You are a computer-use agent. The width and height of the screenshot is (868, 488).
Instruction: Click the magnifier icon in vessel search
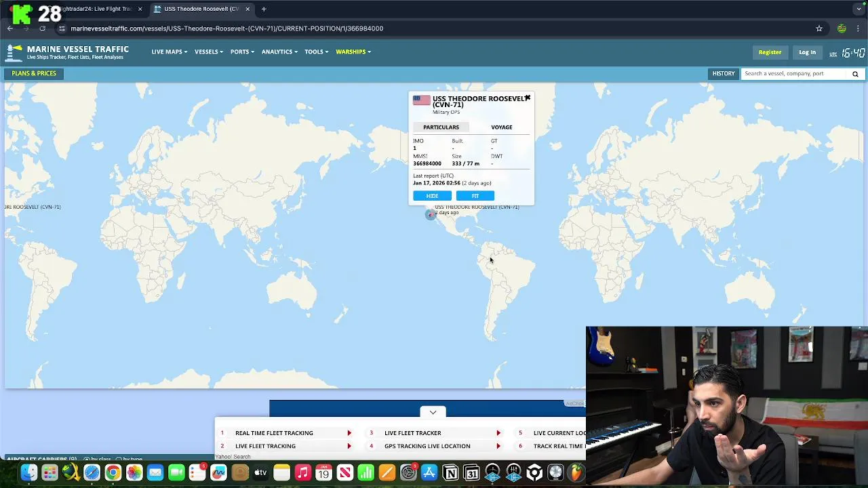pos(855,74)
